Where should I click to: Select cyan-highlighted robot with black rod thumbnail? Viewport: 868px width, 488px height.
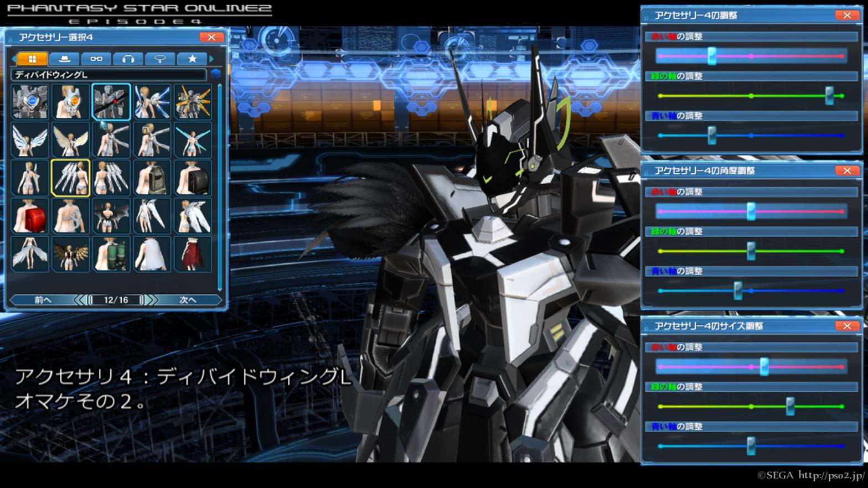coord(111,102)
